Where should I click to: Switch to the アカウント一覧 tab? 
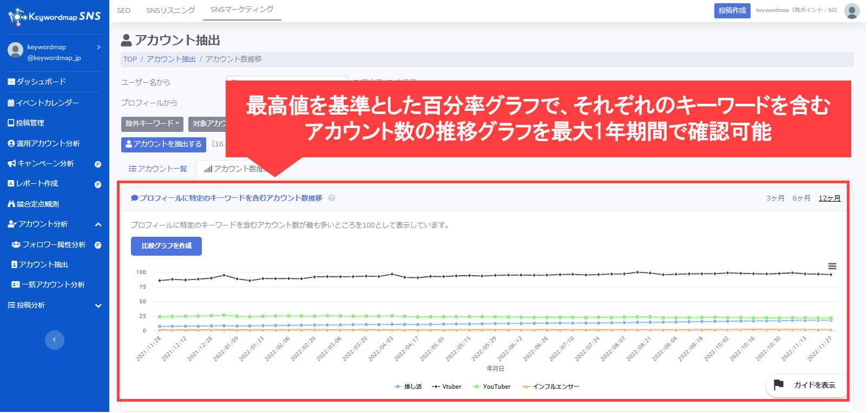coord(158,169)
